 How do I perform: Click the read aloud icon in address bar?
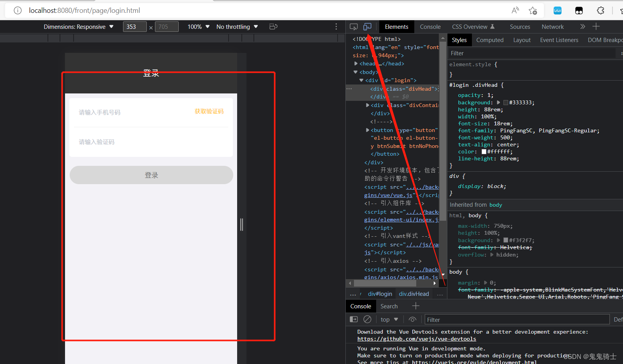point(515,11)
